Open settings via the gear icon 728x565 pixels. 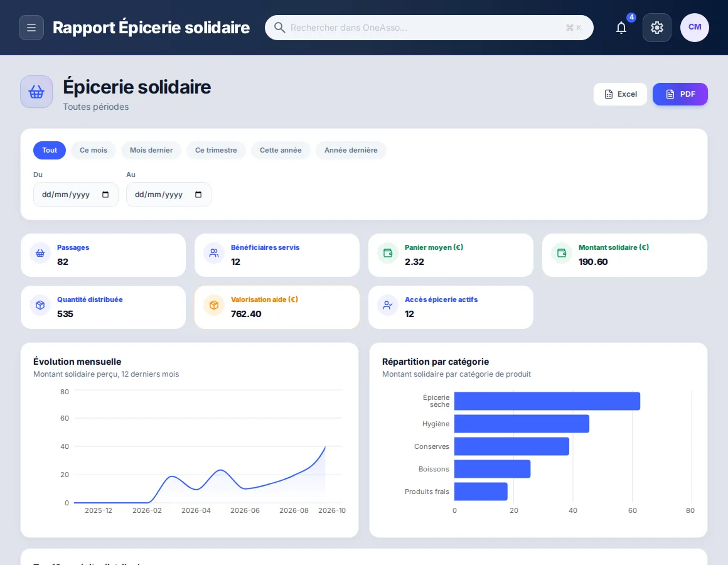(656, 28)
